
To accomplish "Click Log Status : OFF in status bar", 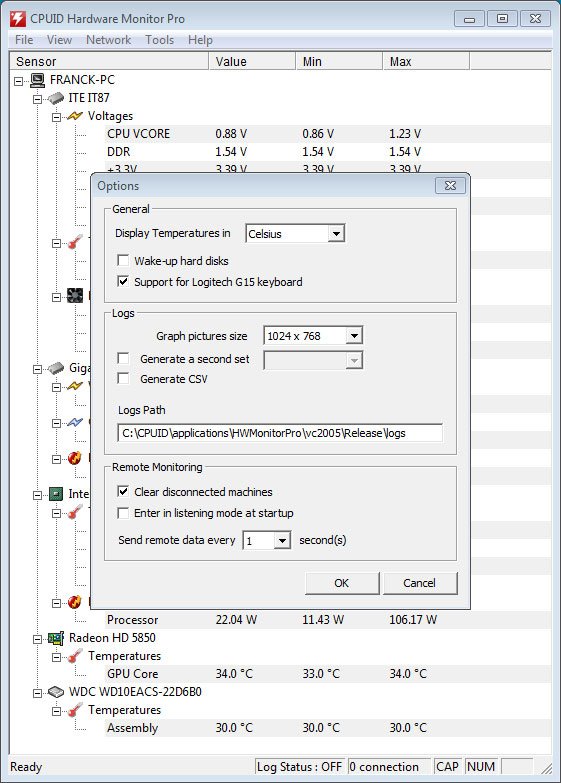I will pos(300,767).
